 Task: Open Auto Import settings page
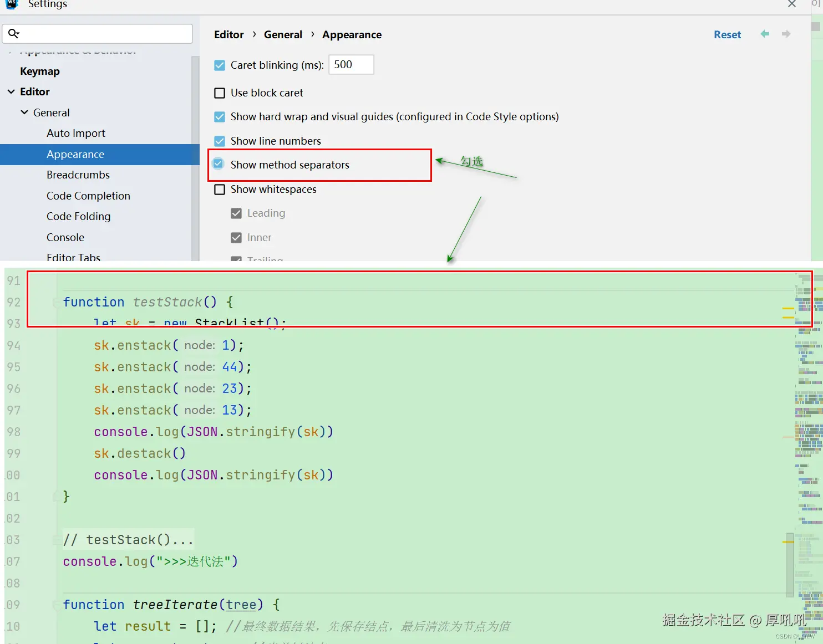(x=75, y=133)
